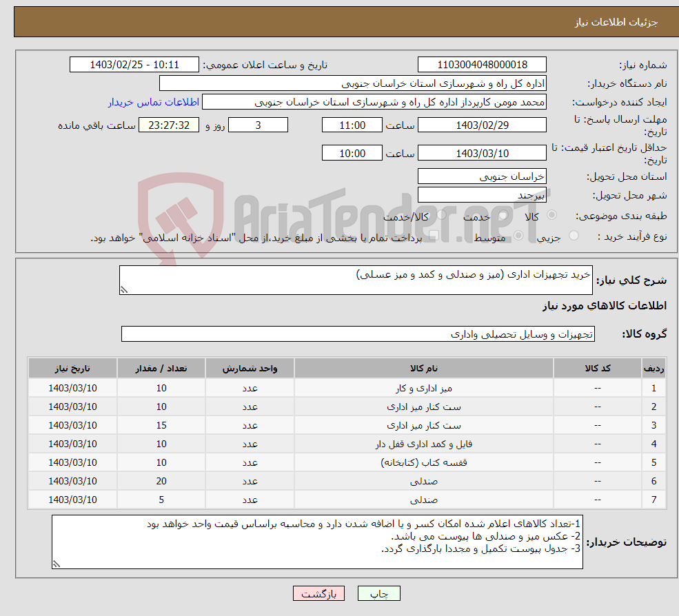The width and height of the screenshot is (679, 616).
Task: Click ست کنار میز اداری in row 2
Action: point(424,407)
